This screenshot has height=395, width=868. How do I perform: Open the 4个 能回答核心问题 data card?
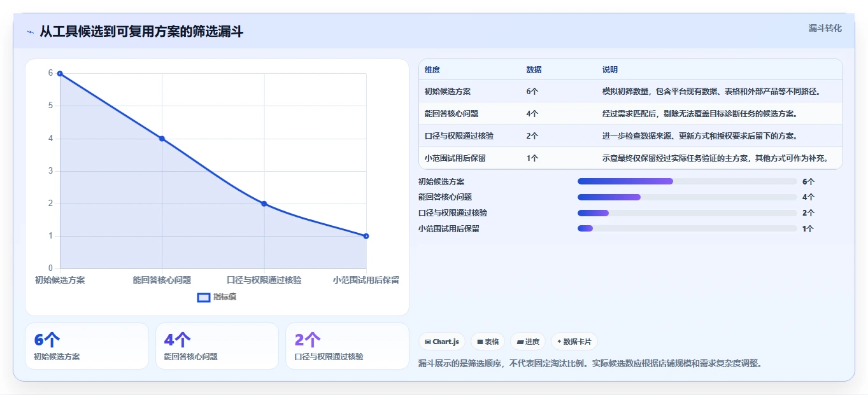217,346
